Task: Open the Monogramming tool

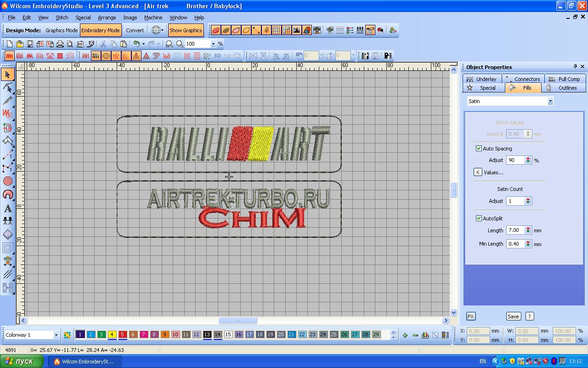Action: tap(8, 234)
